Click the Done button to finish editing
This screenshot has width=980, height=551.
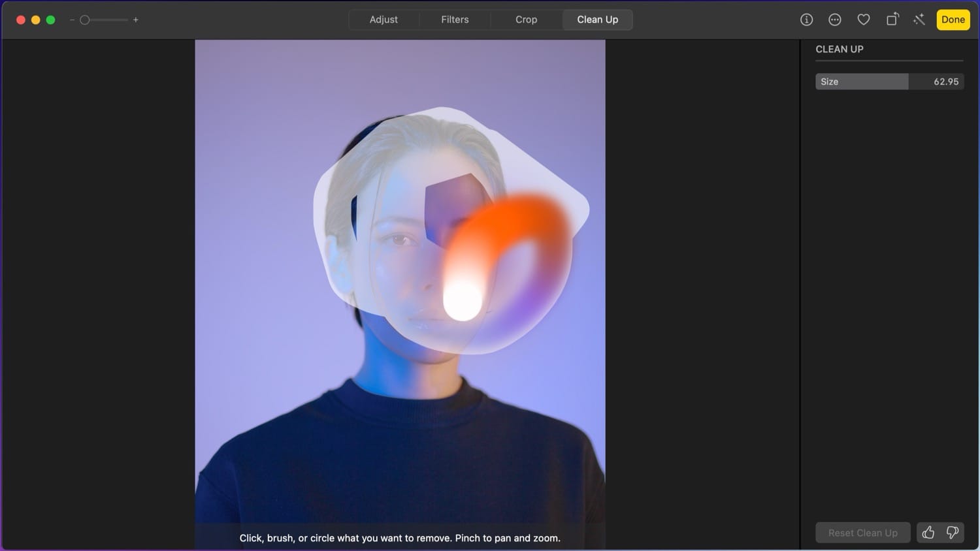pos(953,20)
